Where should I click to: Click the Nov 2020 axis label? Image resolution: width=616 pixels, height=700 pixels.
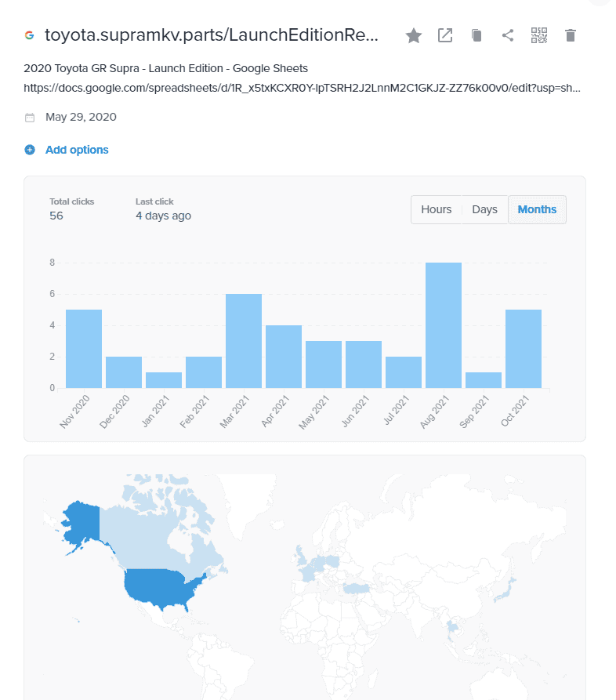(x=74, y=412)
